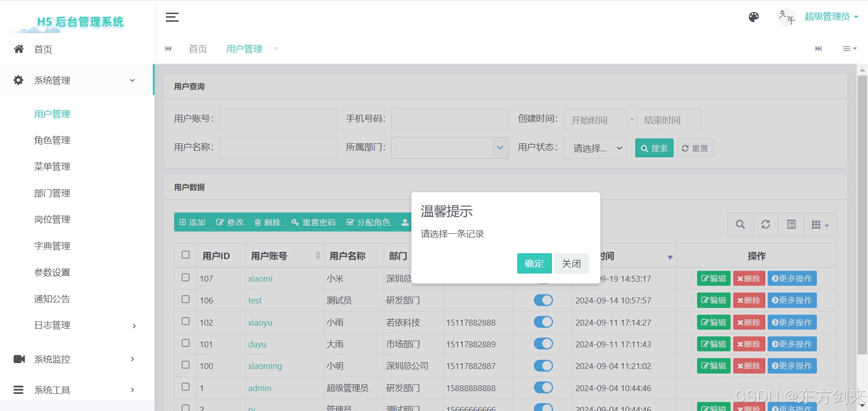Jump tabs backward with rewind icon
Viewport: 868px width, 411px height.
[168, 49]
